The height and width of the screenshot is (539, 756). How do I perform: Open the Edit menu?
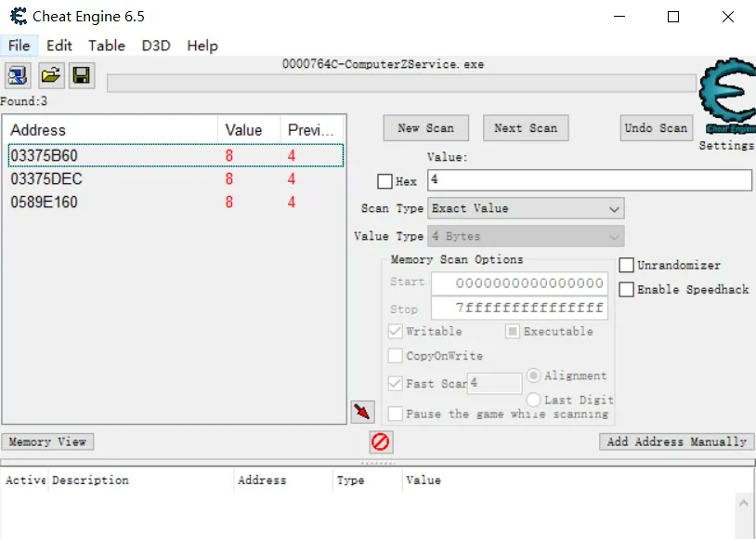click(x=59, y=46)
